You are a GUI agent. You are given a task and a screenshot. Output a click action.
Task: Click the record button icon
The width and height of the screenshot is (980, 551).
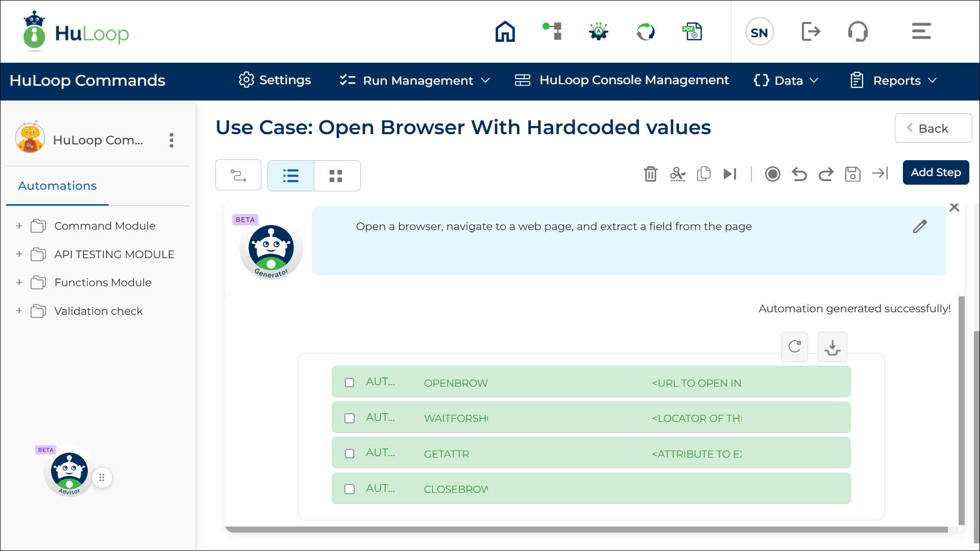(x=772, y=174)
